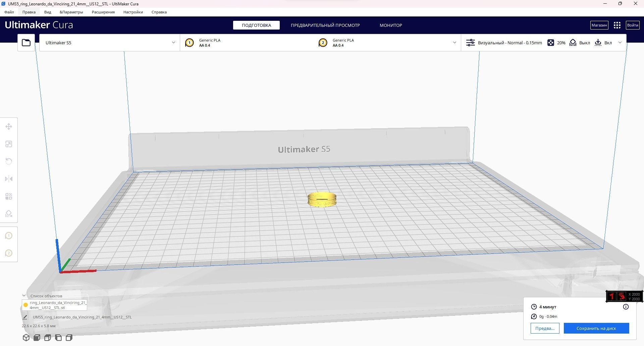Choose extruder 1 in the left toolbar
Screen dimensions: 644x346
[9, 236]
